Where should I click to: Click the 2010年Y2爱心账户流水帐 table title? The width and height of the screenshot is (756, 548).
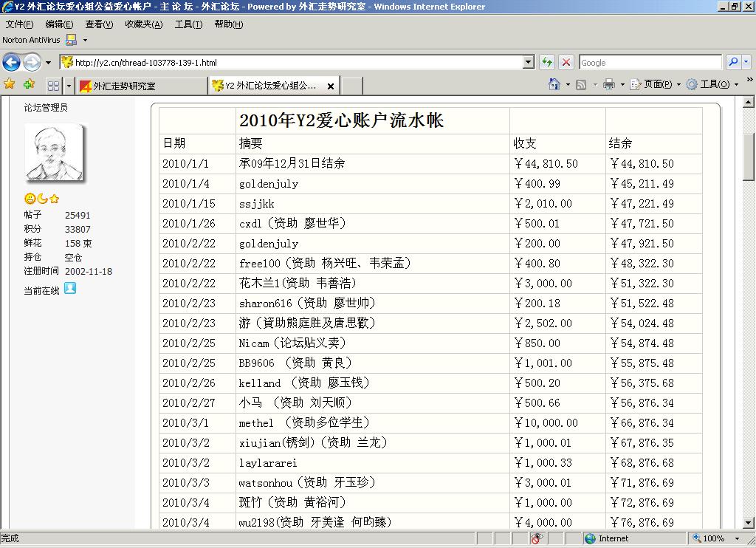click(x=341, y=120)
